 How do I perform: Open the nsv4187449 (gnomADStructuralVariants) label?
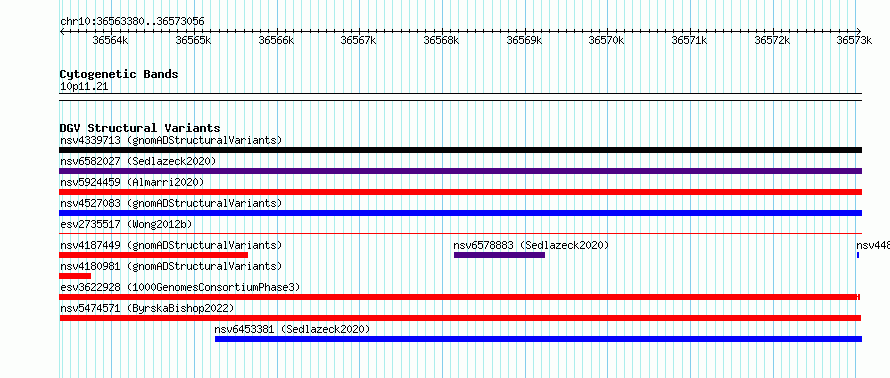pyautogui.click(x=171, y=245)
